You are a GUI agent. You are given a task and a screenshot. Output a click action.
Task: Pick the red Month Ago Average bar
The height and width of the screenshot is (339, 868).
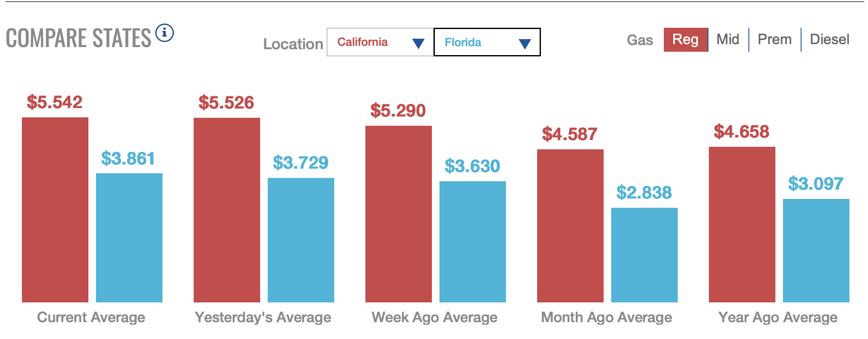[x=570, y=225]
